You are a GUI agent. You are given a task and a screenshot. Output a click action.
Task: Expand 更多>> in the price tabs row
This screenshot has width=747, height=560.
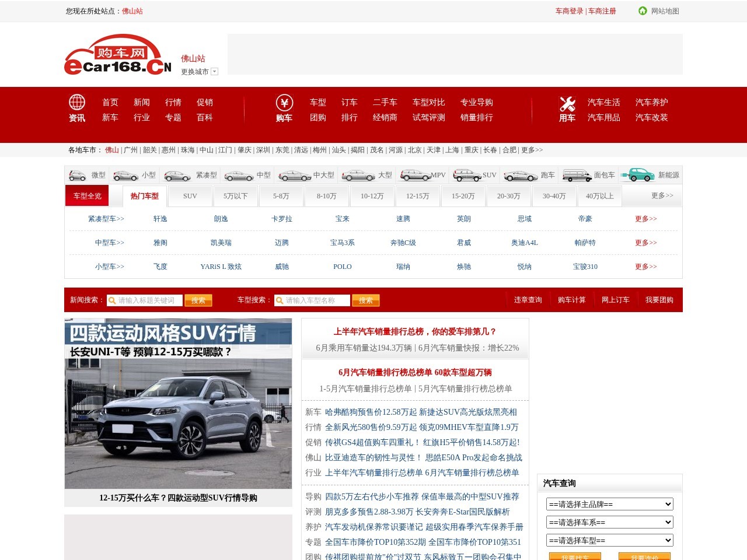coord(662,195)
